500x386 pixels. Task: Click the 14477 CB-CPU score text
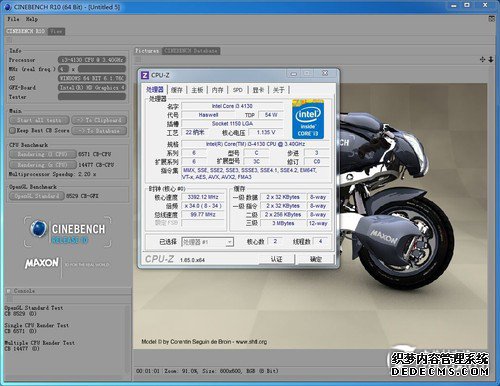96,165
